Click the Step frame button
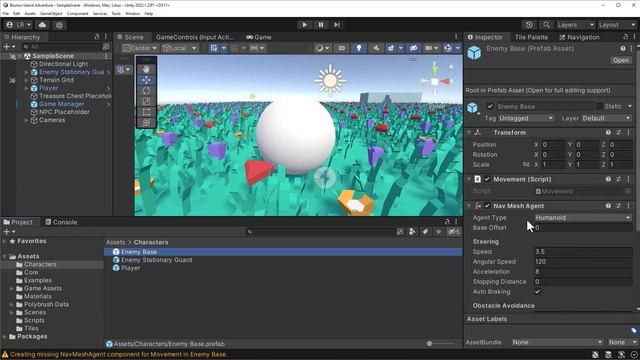 [337, 25]
